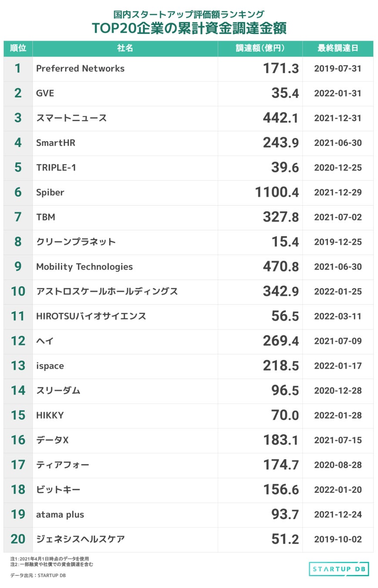The image size is (378, 588).
Task: Click the 順位 column header
Action: (x=18, y=48)
